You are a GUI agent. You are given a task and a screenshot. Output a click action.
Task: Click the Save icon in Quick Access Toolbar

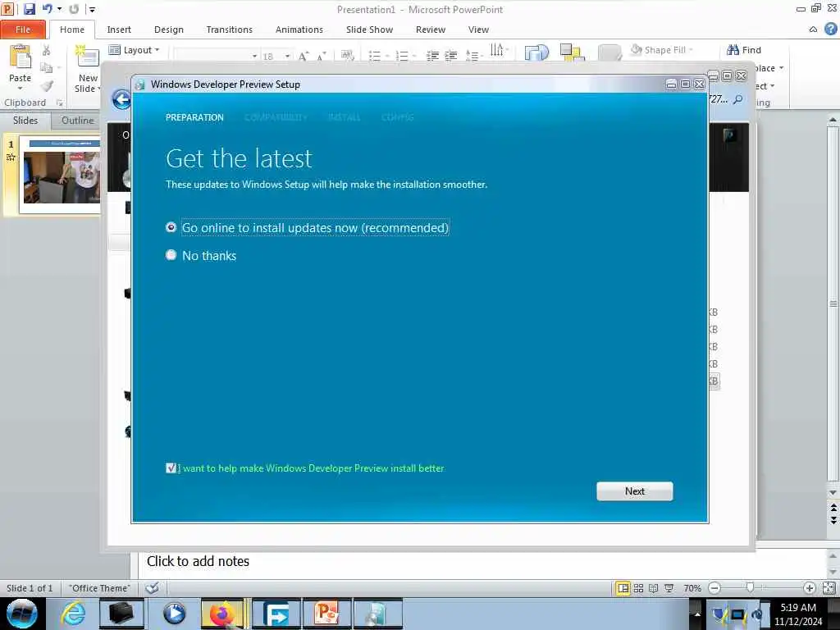click(29, 9)
